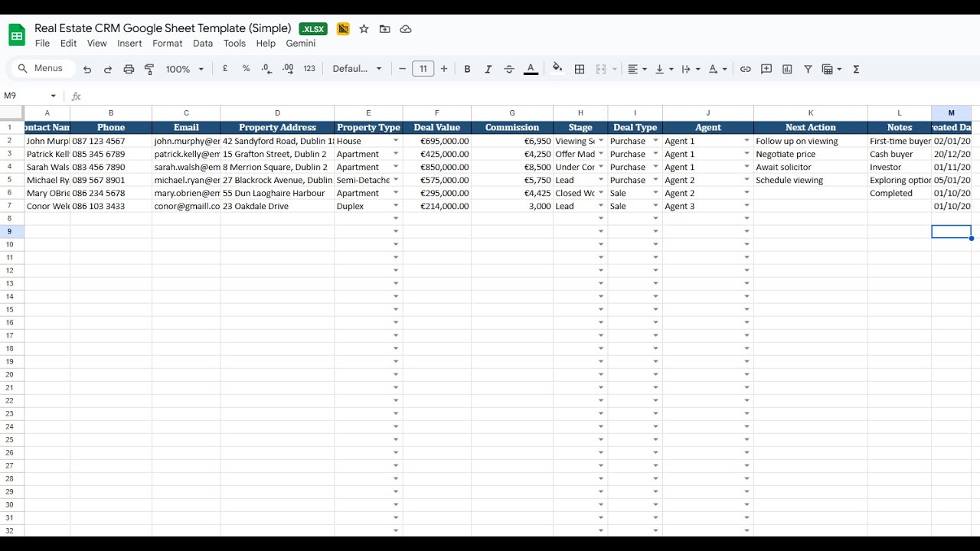
Task: Click the document title text
Action: click(163, 28)
